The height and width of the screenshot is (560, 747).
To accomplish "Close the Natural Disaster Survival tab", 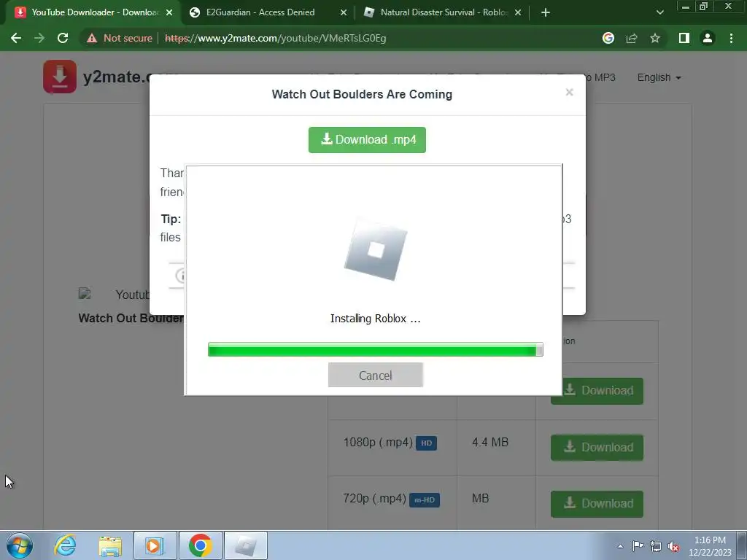I will tap(518, 12).
